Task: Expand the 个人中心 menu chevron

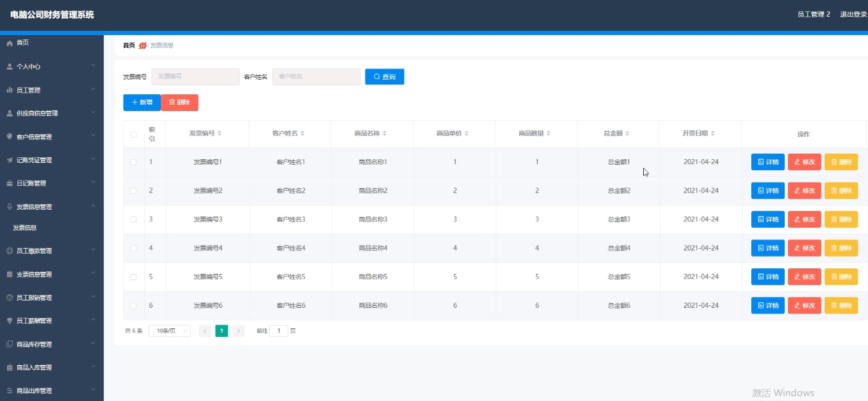Action: (93, 65)
